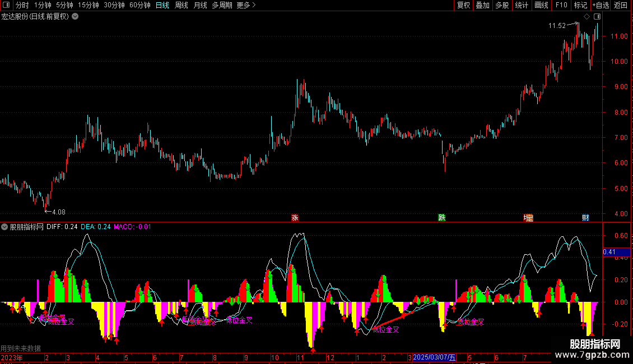
Task: Expand the 宏达股份 chart title dropdown
Action: (75, 17)
